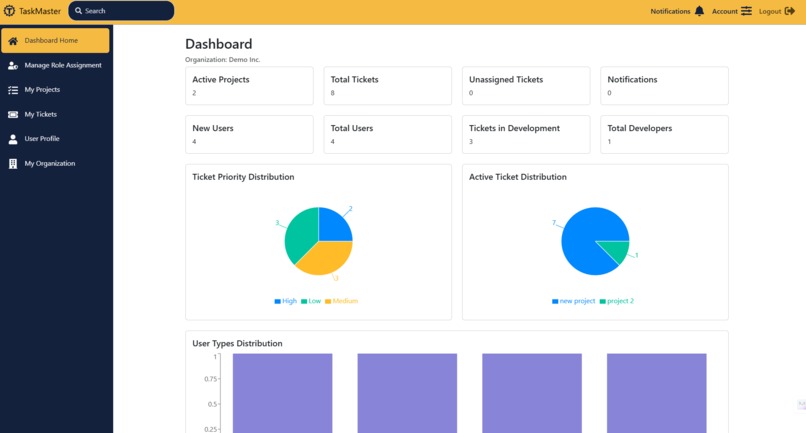
Task: Click the yellow Medium slice of pie
Action: click(x=324, y=258)
